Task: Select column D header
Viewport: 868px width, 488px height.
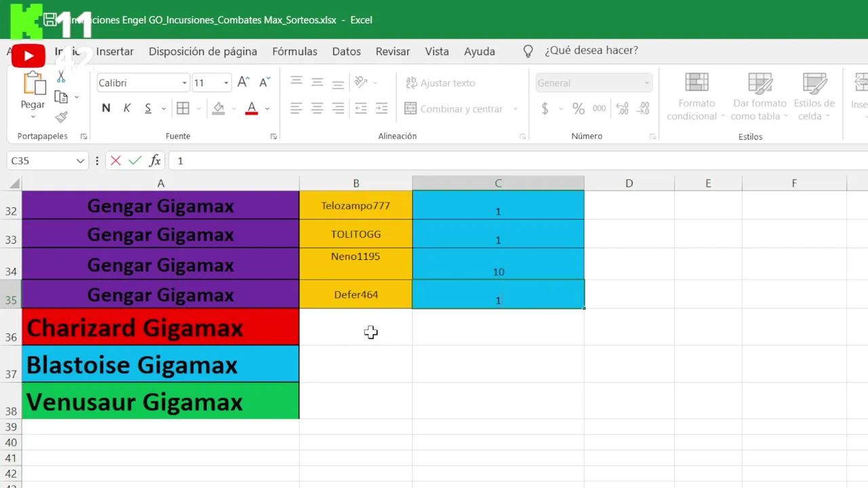Action: (x=629, y=183)
